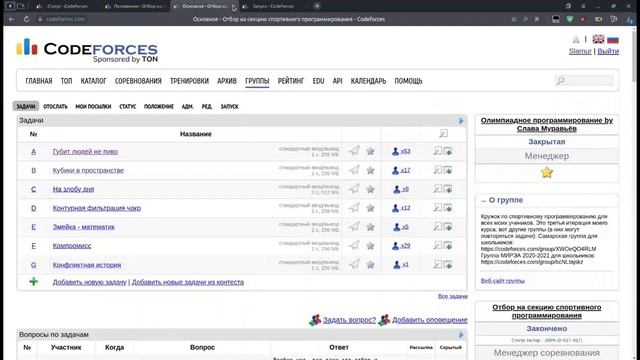The height and width of the screenshot is (360, 640).
Task: Open notifications bell icon near flags
Action: tap(576, 39)
